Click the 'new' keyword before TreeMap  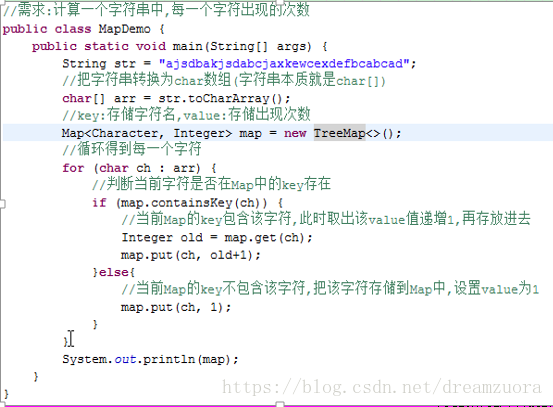pos(295,133)
